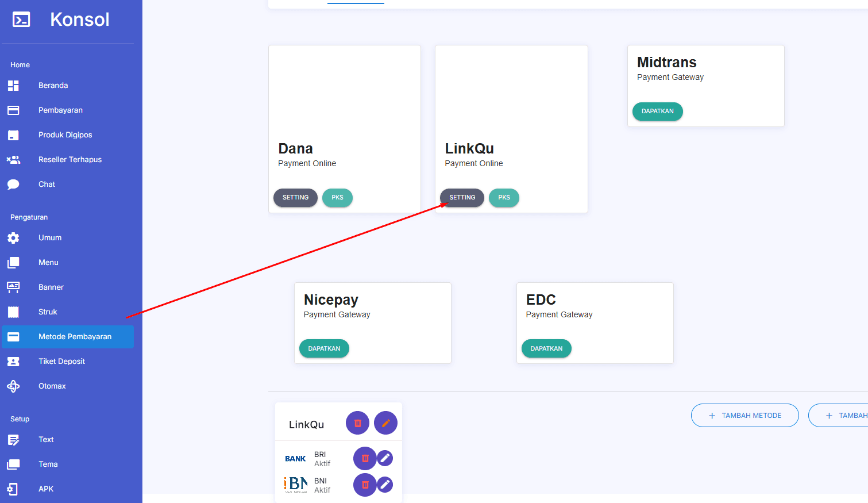This screenshot has height=503, width=868.
Task: Click the TAMBAH METODE button
Action: [x=744, y=416]
